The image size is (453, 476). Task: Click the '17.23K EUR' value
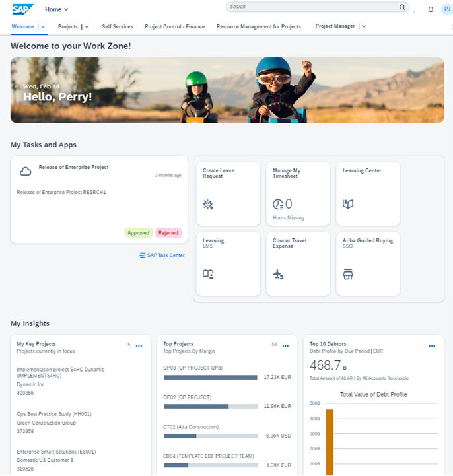[277, 378]
